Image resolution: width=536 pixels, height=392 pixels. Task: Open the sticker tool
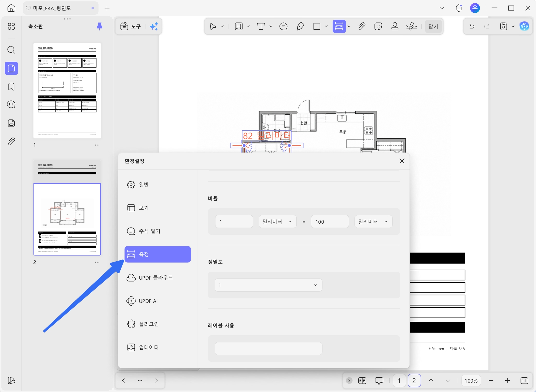click(x=378, y=26)
